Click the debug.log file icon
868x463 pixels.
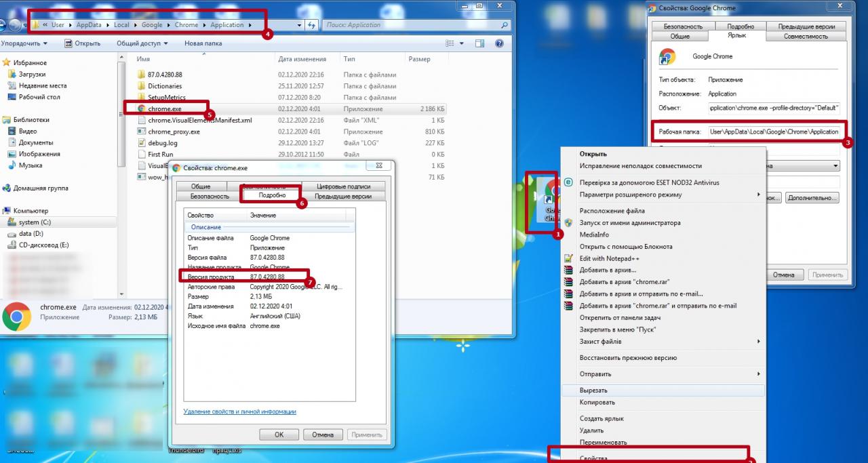141,143
